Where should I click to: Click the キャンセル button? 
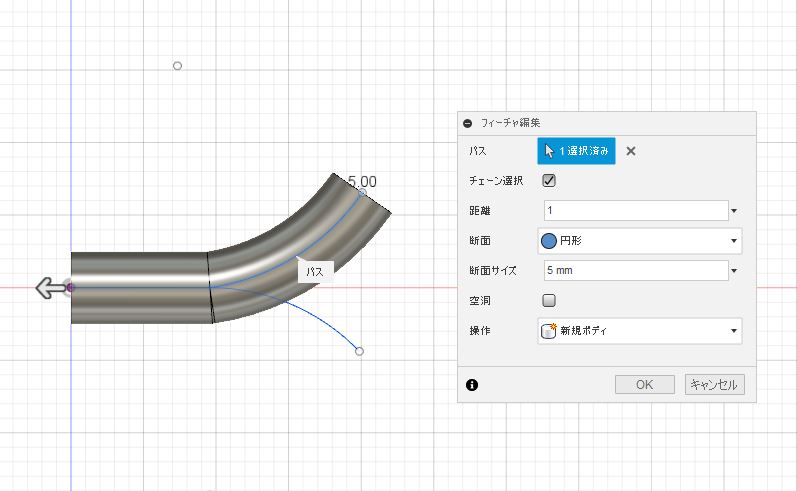tap(714, 385)
